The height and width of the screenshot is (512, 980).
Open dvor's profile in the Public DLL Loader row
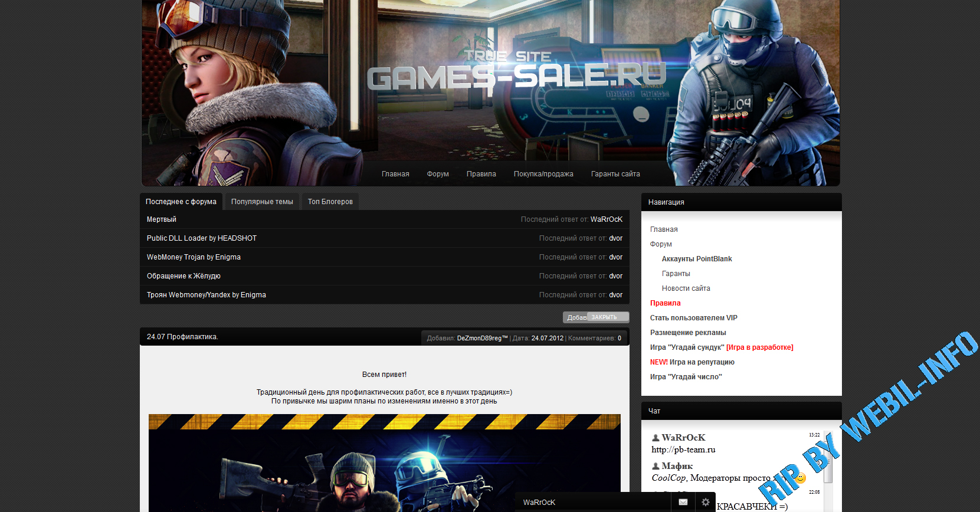[x=616, y=238]
